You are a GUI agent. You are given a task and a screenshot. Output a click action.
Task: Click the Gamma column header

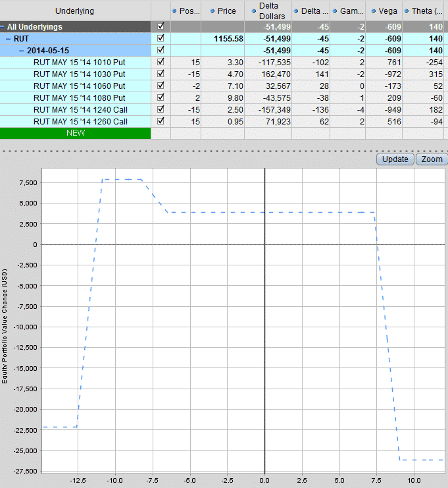(348, 11)
